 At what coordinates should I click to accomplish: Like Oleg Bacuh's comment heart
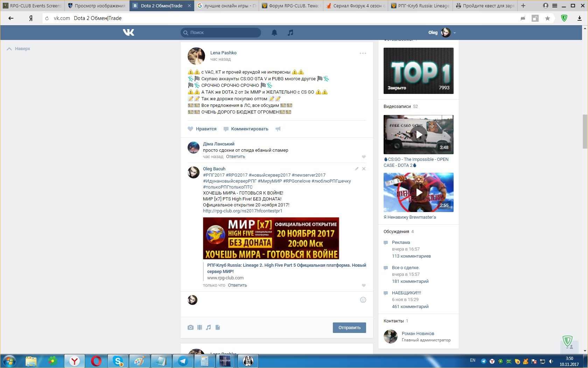[364, 285]
